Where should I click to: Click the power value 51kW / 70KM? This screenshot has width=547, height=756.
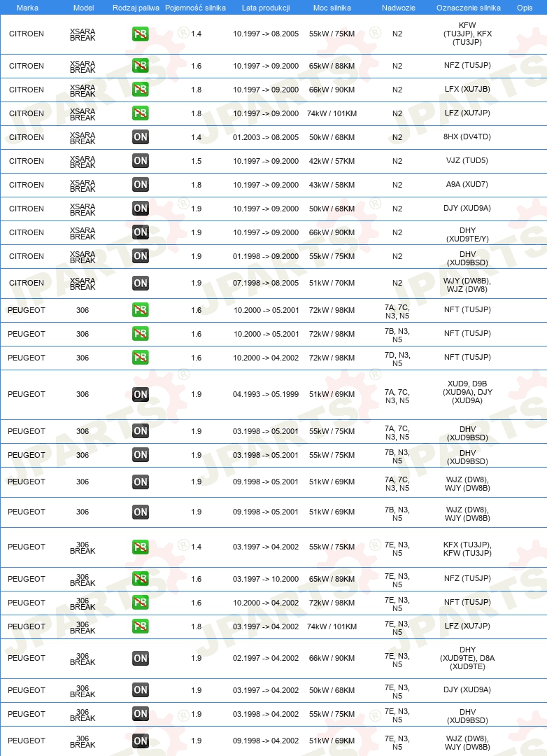[332, 283]
